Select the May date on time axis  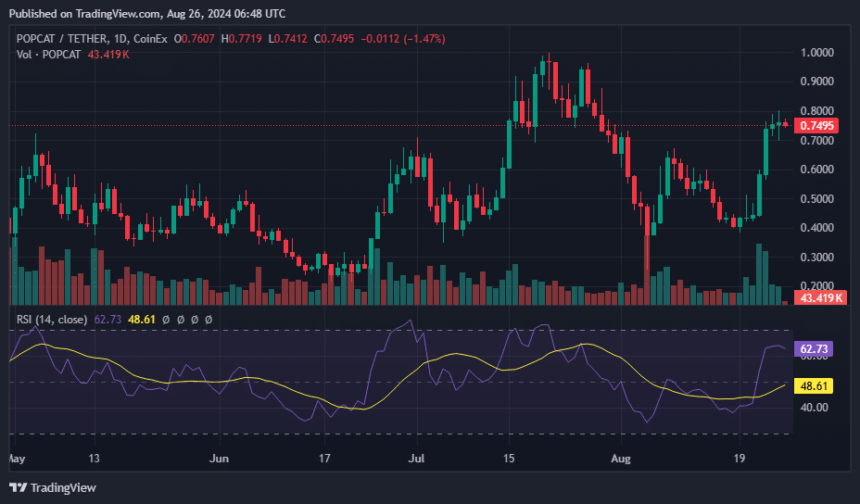[17, 458]
